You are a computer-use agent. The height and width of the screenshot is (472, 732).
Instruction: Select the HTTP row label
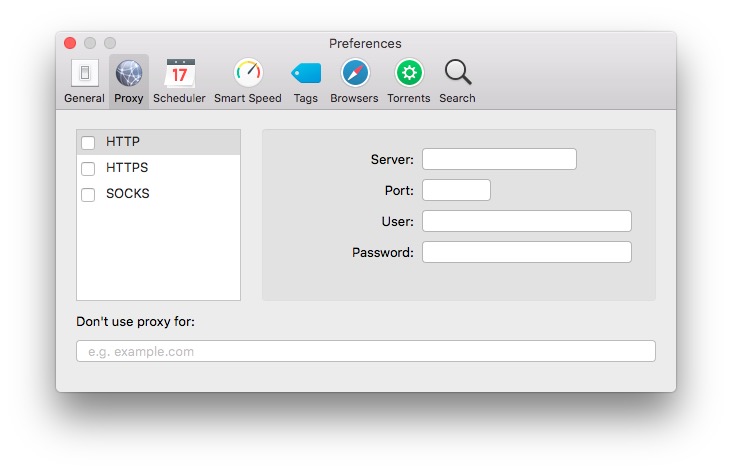click(x=123, y=142)
